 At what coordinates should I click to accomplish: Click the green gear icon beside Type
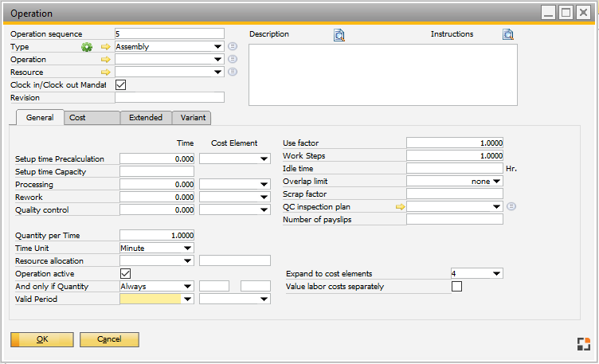click(88, 47)
